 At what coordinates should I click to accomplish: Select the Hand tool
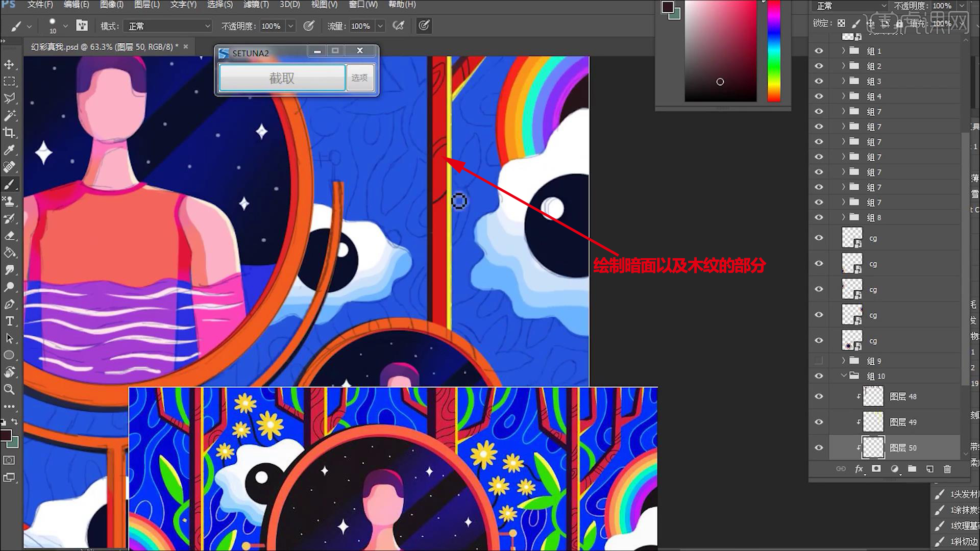pos(9,372)
